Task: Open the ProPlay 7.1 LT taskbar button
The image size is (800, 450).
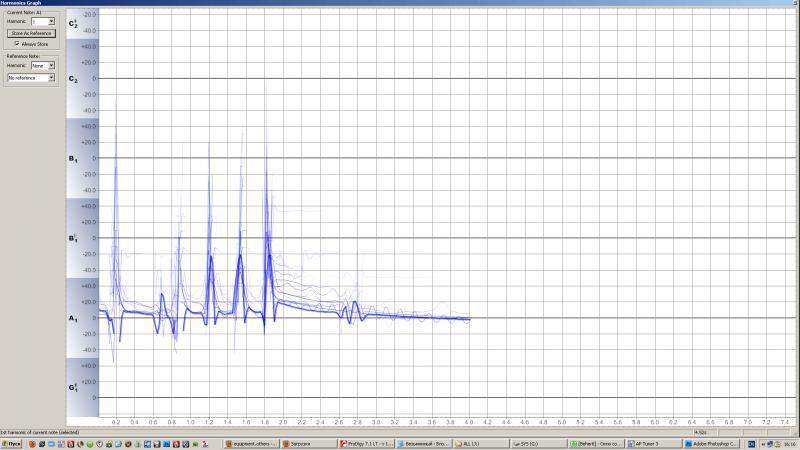Action: coord(365,443)
